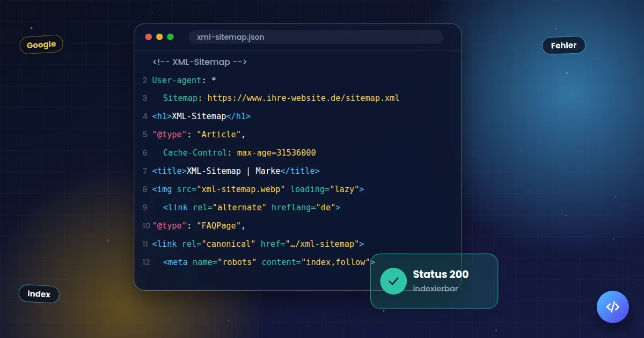Click the "@type": "Article" line

click(199, 135)
